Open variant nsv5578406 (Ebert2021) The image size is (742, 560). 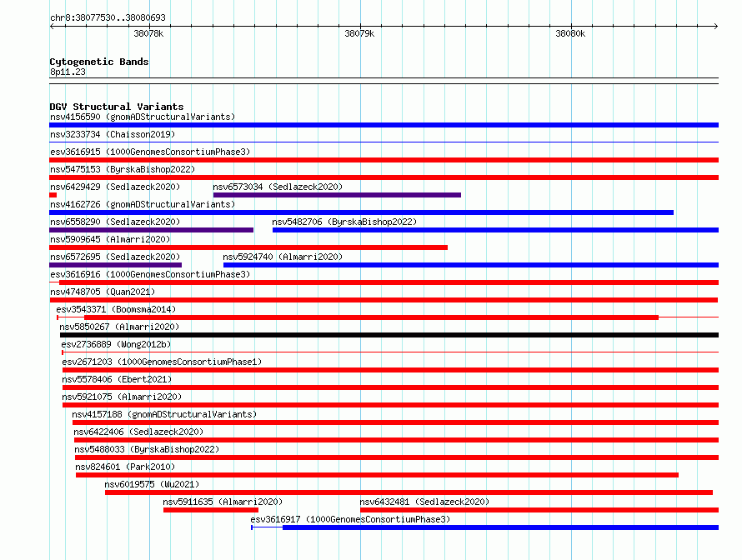pos(117,379)
